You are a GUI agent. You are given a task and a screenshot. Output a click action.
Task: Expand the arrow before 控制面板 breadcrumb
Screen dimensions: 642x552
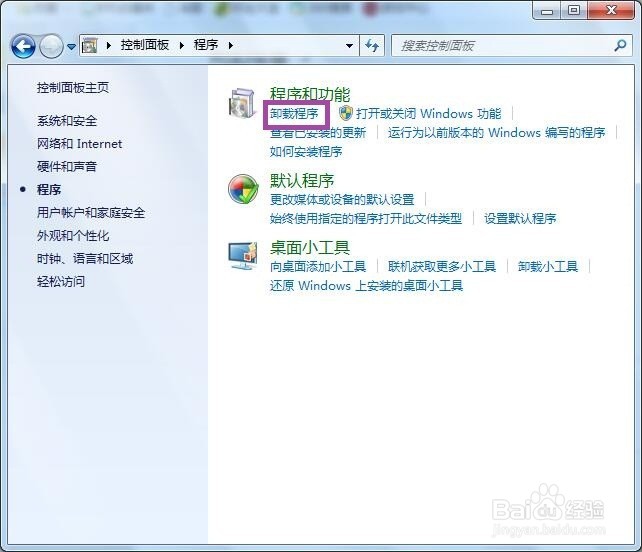[109, 45]
